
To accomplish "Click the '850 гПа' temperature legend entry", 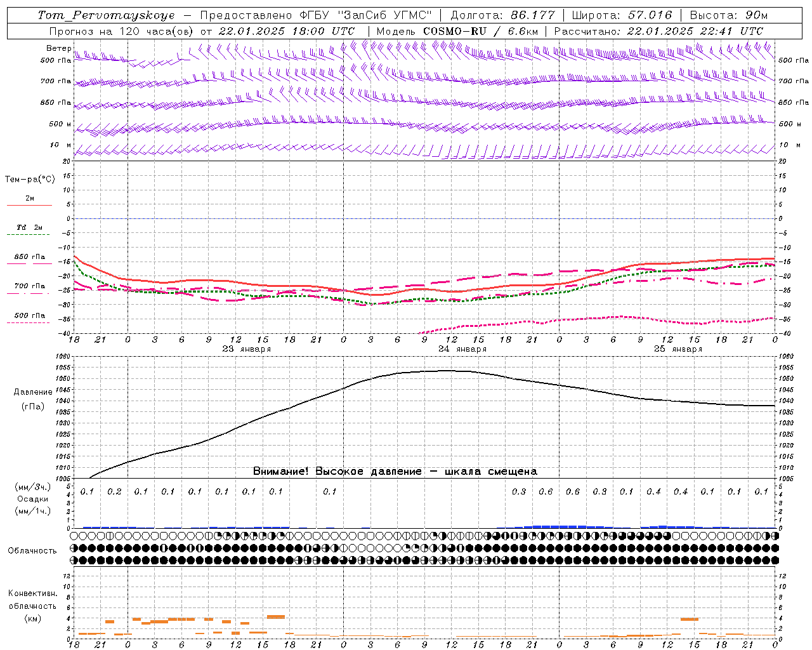I will pyautogui.click(x=30, y=257).
